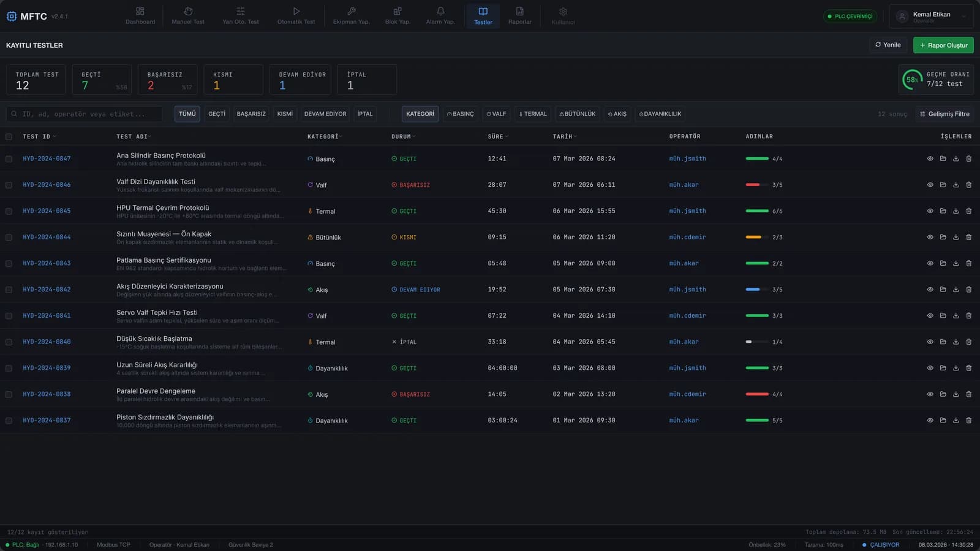
Task: Click Rapor Oluştur button
Action: click(943, 45)
